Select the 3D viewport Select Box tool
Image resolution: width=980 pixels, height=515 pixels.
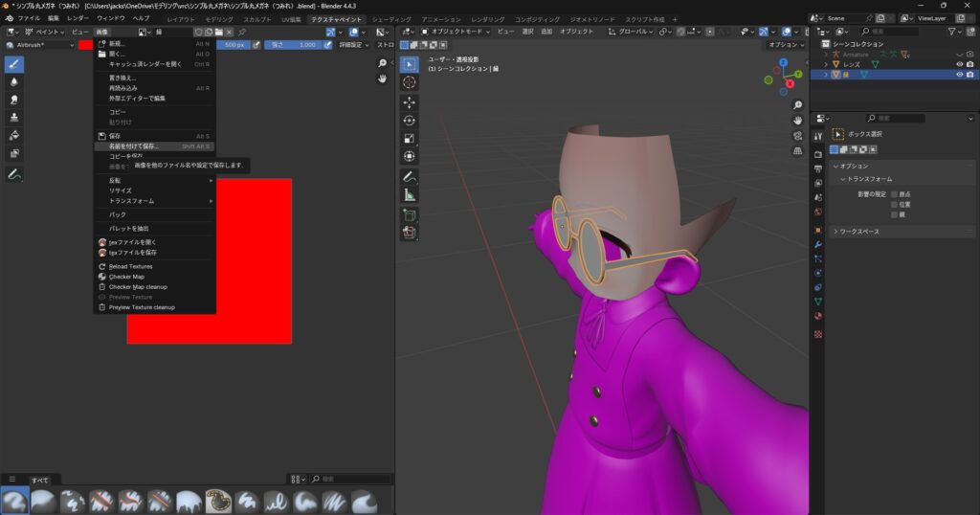(x=410, y=64)
